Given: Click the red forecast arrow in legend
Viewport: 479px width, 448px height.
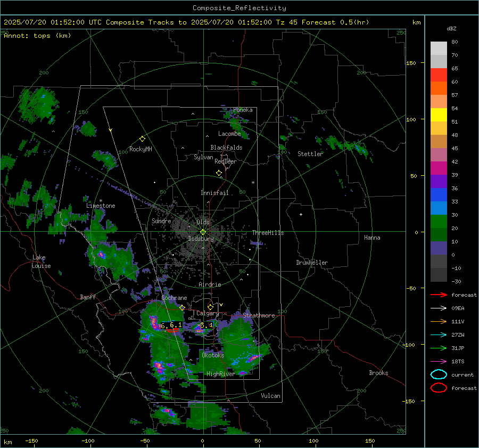Looking at the screenshot, I should pyautogui.click(x=439, y=295).
